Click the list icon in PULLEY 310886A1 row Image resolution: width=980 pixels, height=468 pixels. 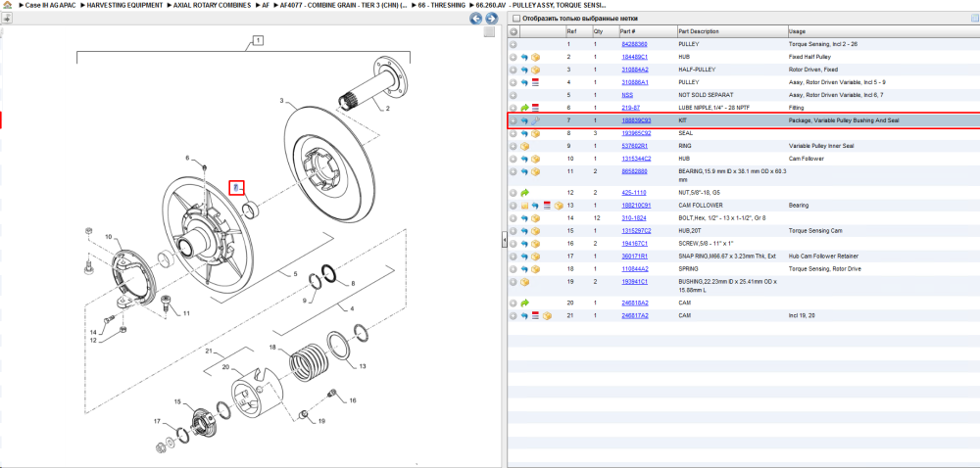click(536, 82)
